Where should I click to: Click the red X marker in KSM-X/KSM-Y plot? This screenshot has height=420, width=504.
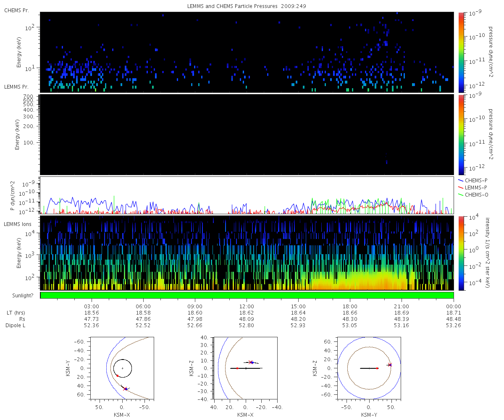pos(125,388)
